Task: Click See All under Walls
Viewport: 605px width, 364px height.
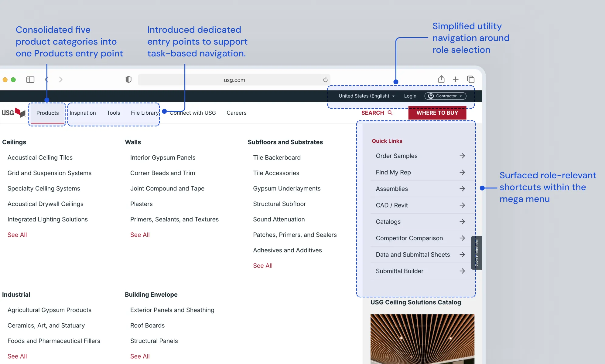Action: tap(140, 235)
